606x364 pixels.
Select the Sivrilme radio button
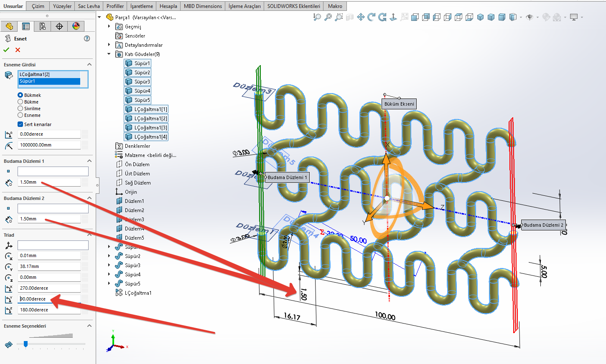coord(20,109)
